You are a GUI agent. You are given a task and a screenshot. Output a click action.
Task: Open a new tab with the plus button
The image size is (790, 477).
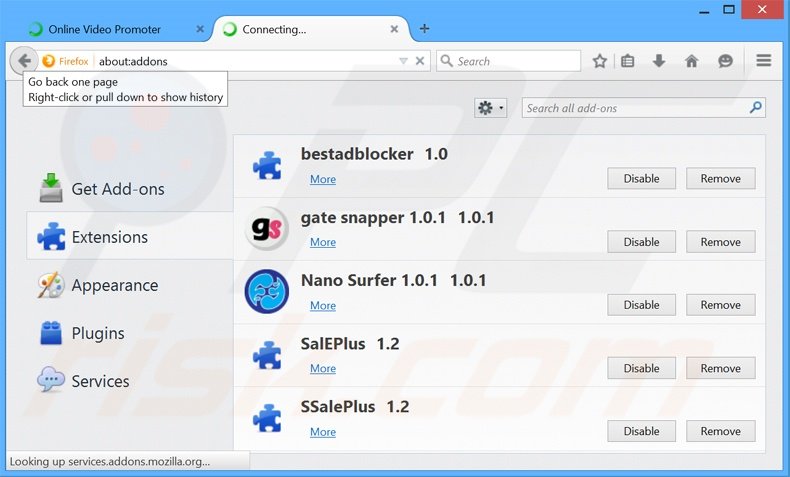click(425, 29)
